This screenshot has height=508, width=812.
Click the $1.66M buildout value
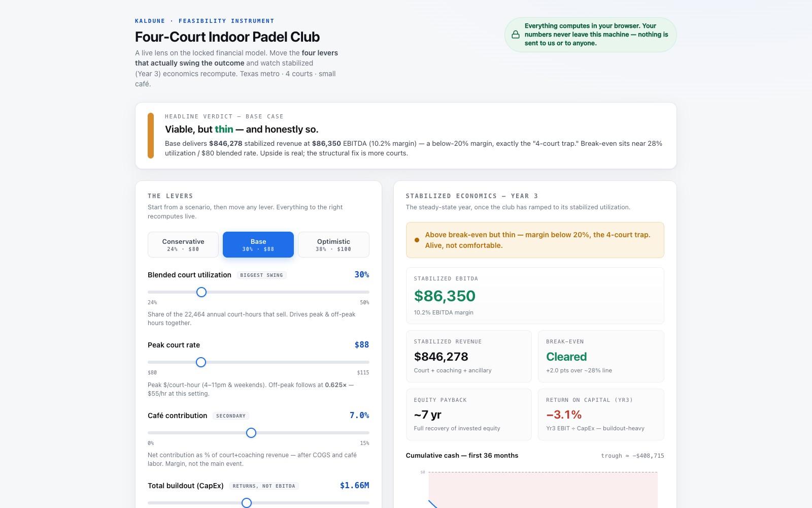tap(355, 485)
